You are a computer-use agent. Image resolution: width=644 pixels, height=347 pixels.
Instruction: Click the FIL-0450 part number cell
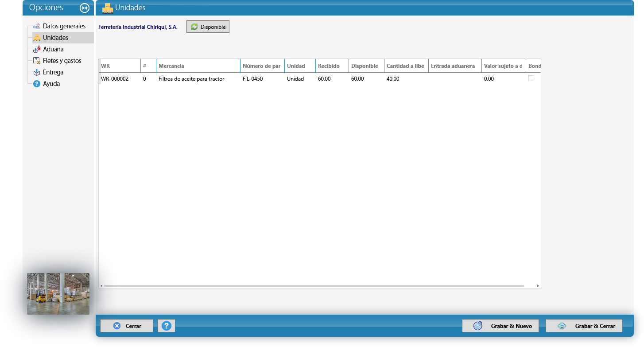point(263,79)
